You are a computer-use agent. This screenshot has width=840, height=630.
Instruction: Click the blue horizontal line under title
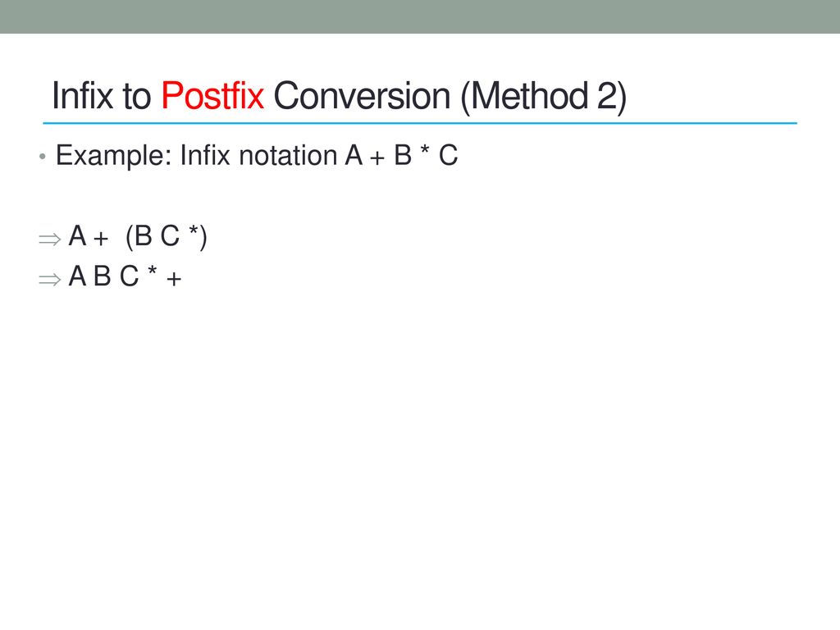pos(420,123)
